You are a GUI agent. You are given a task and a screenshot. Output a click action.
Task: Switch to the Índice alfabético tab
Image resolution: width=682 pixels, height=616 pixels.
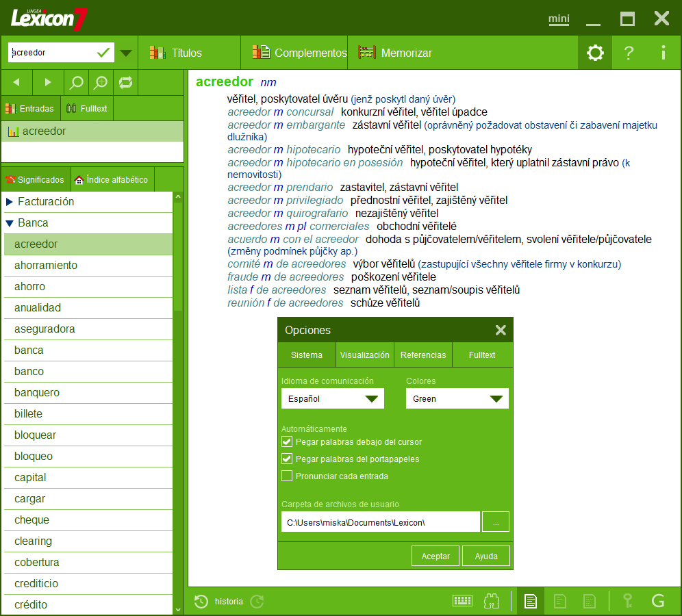112,179
